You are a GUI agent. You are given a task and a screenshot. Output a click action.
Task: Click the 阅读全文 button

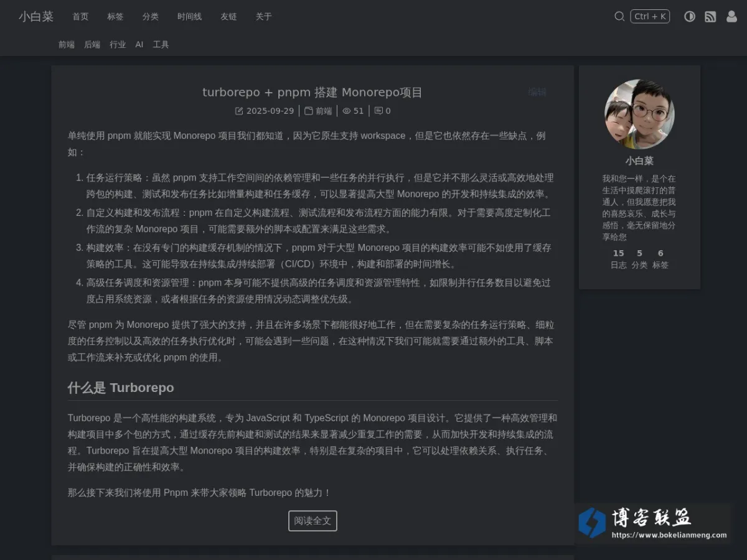[x=312, y=521]
